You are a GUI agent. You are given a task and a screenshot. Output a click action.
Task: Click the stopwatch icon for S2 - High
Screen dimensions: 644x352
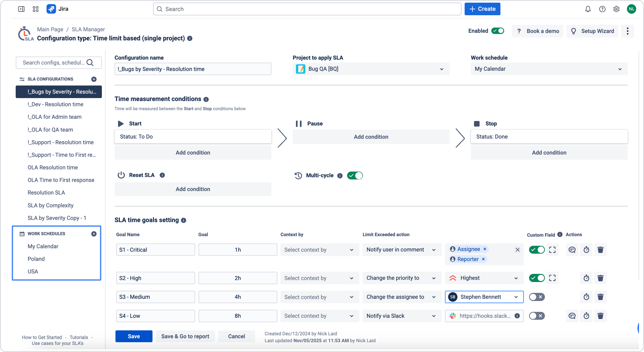point(586,278)
